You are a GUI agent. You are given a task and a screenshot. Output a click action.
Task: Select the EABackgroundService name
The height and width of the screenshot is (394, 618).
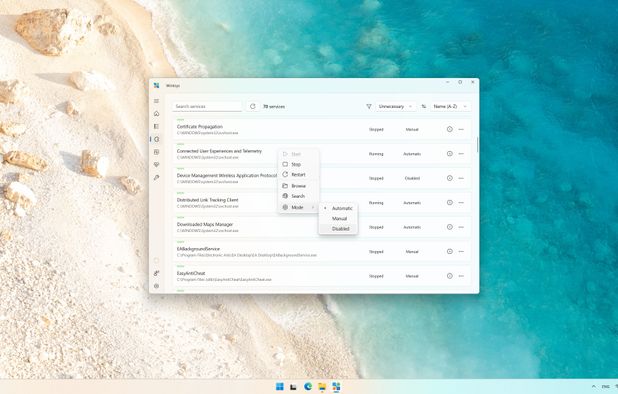198,249
